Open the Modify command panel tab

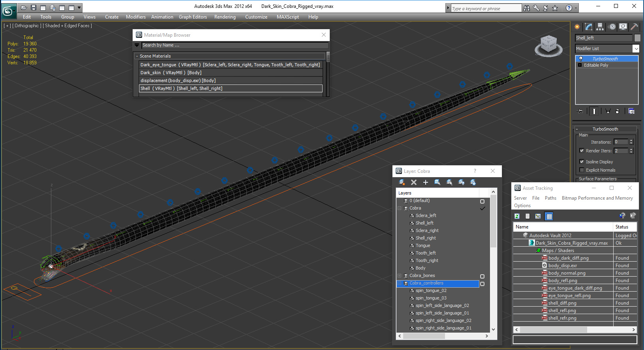(x=589, y=27)
